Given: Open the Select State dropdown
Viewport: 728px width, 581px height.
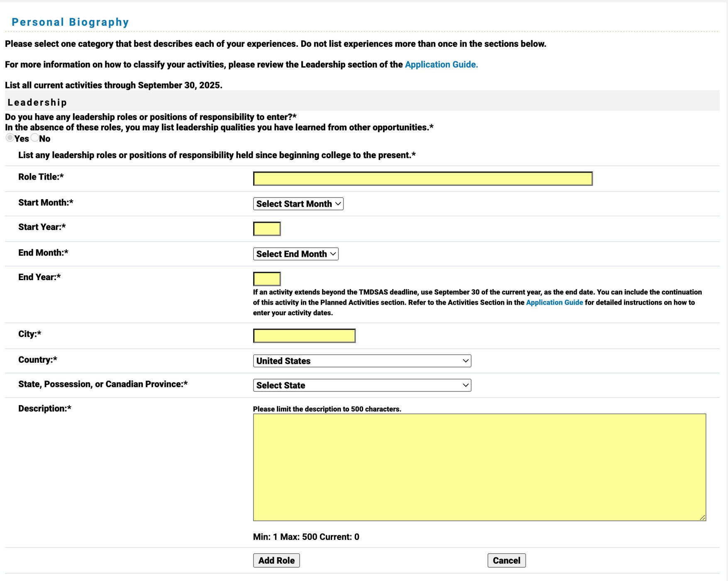Looking at the screenshot, I should (x=362, y=385).
